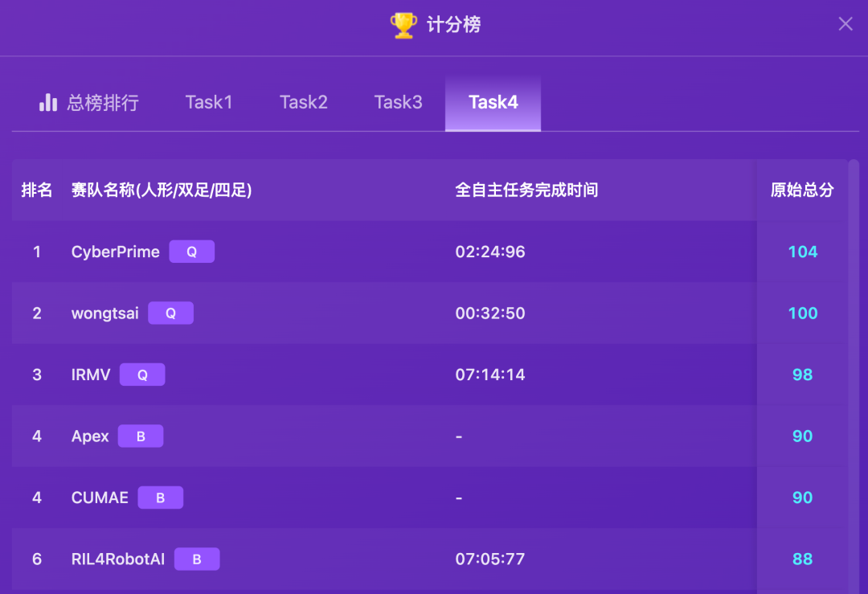The image size is (868, 594).
Task: Click the gold trophy icon
Action: pos(403,26)
